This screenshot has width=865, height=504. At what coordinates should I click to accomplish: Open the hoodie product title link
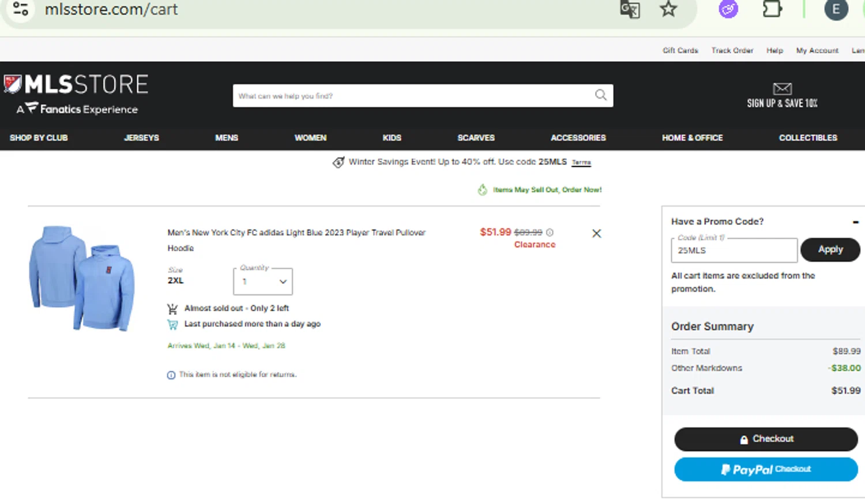[296, 240]
